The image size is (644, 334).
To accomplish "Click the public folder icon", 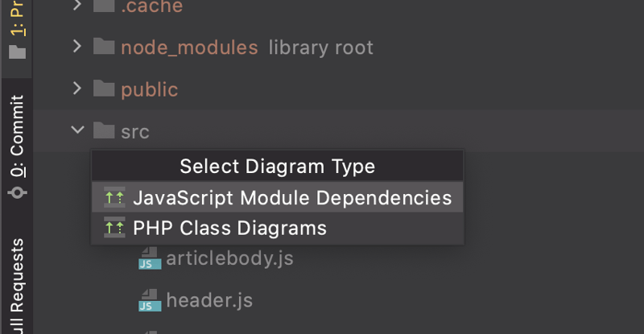I will pos(104,89).
